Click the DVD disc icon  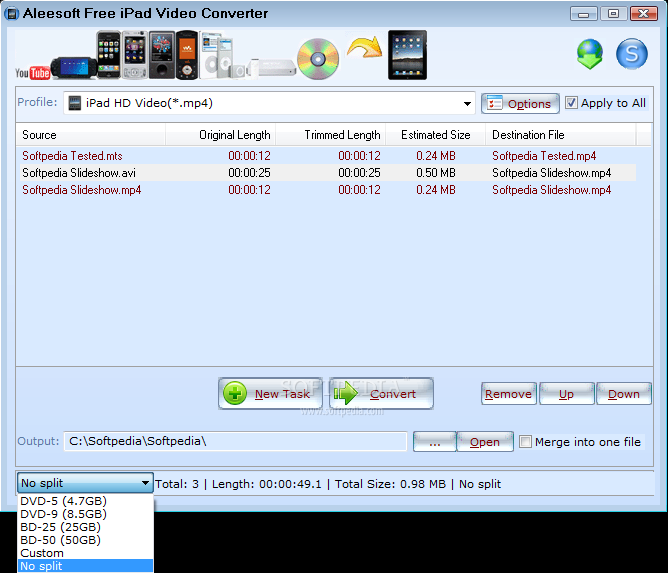[318, 59]
